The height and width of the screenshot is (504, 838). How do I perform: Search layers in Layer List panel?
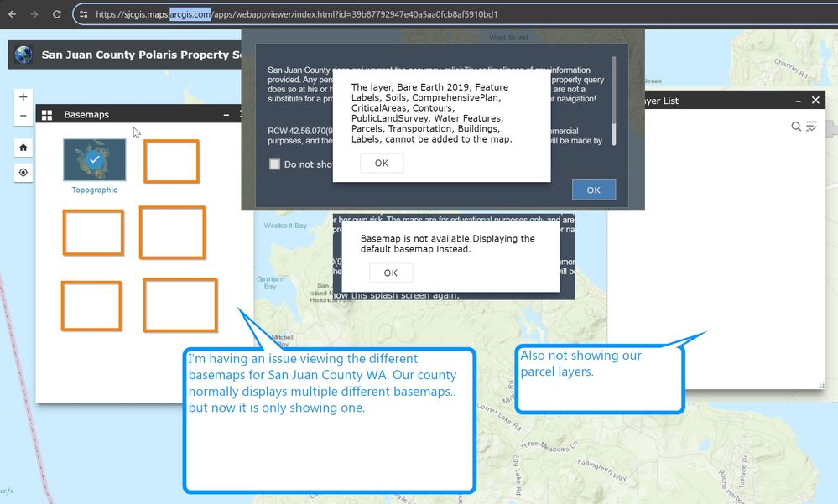(796, 126)
